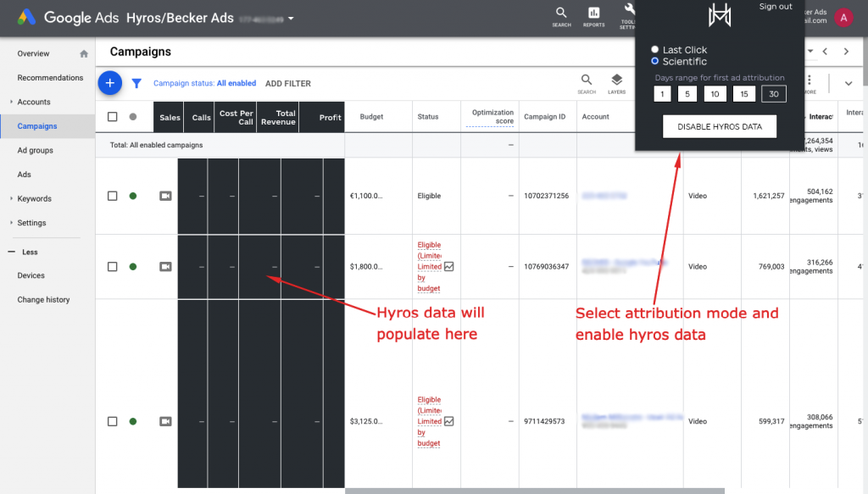Click the horizontal scrollbar at bottom
Viewport: 868px width, 494px height.
(x=535, y=491)
